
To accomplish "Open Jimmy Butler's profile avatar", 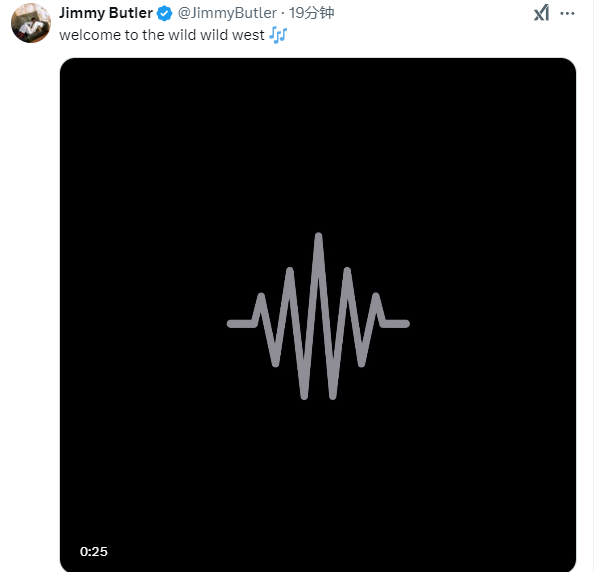I will coord(31,23).
